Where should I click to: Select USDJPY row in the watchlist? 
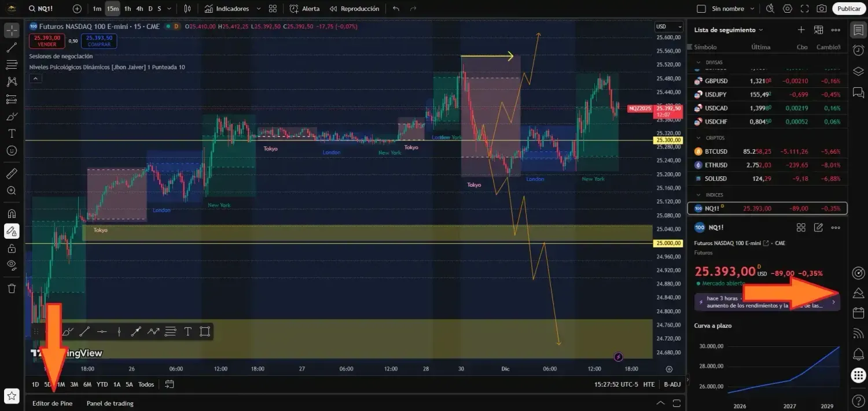coord(767,94)
